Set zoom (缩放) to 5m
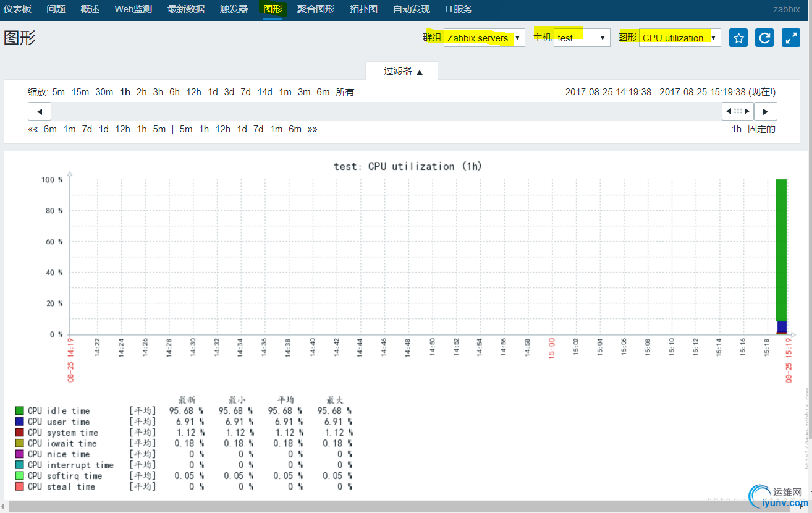The image size is (812, 513). click(x=58, y=92)
